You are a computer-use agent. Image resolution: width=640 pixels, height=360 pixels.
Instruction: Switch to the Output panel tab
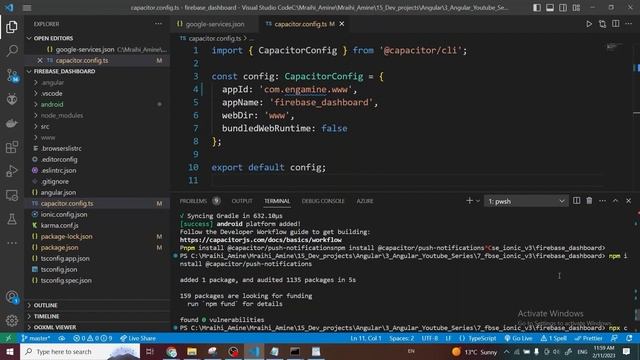[242, 201]
